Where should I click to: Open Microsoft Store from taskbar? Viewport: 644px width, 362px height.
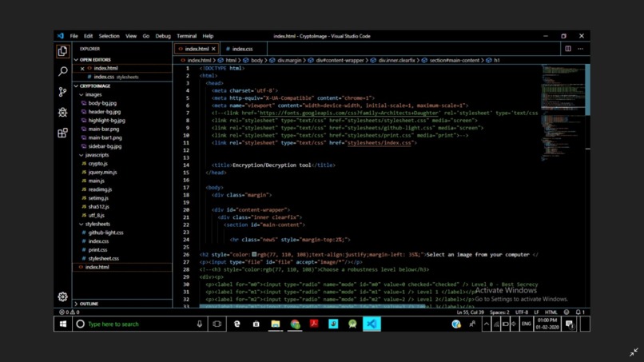(256, 324)
